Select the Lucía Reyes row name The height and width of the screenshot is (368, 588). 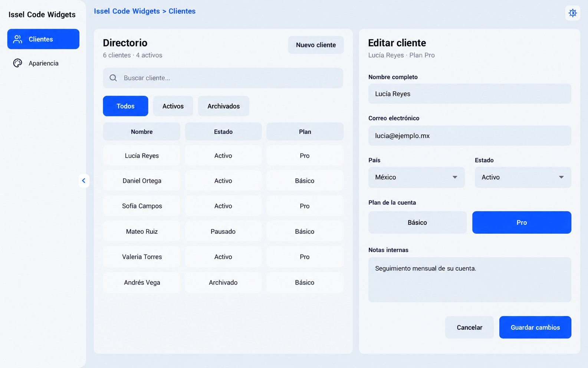click(142, 156)
